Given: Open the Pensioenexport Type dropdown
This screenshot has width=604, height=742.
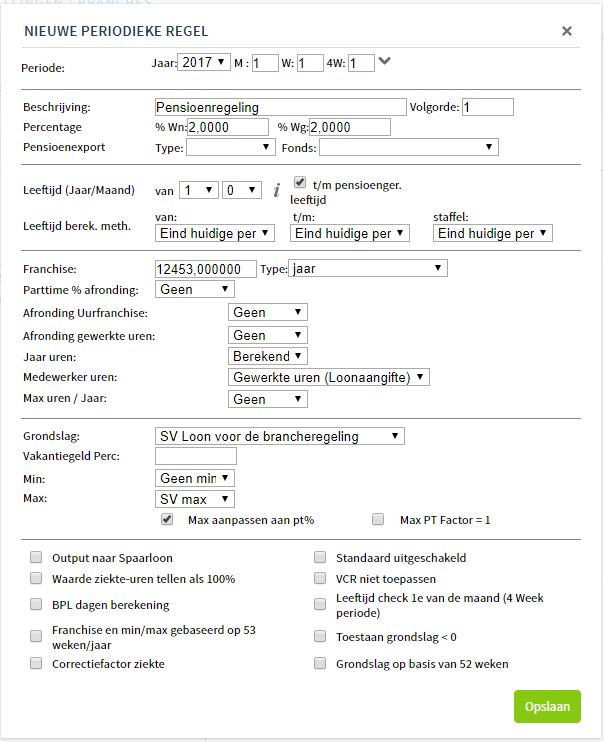Looking at the screenshot, I should 231,147.
